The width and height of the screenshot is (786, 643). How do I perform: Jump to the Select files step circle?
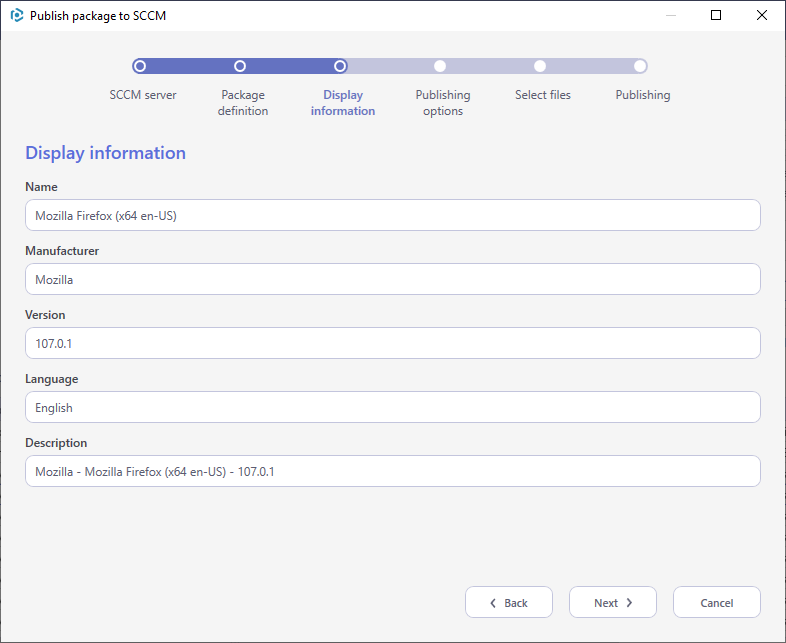pos(540,66)
